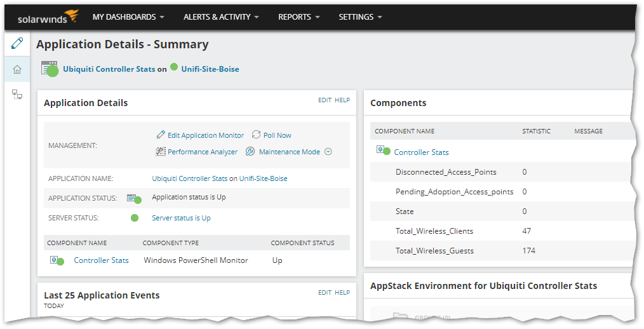Image resolution: width=644 pixels, height=329 pixels.
Task: Click Reports dropdown arrow
Action: point(317,17)
